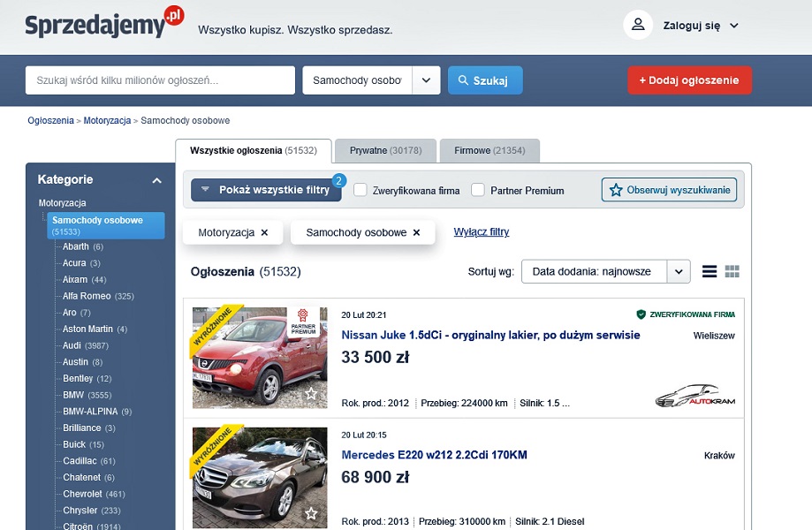Select Samochody osobowe highlighted category
The height and width of the screenshot is (530, 812).
click(106, 225)
